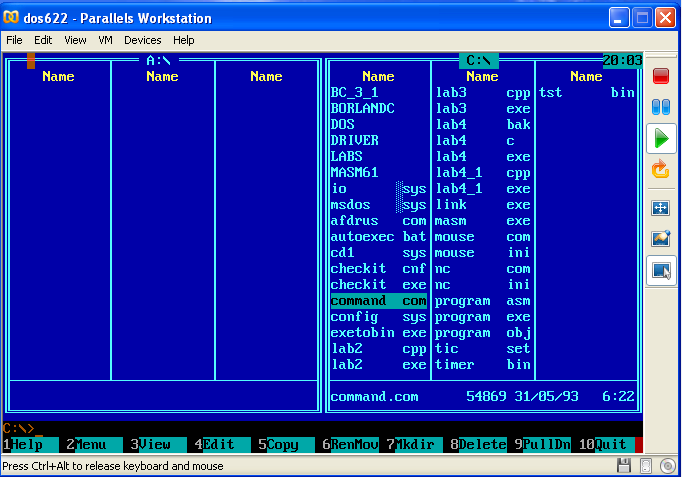
Task: Select the lab4 bak file
Action: point(483,125)
